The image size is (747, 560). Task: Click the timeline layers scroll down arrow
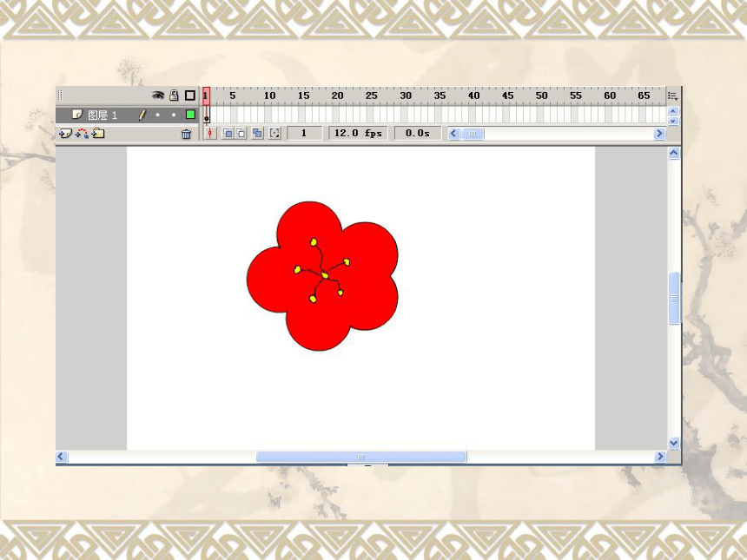[673, 121]
